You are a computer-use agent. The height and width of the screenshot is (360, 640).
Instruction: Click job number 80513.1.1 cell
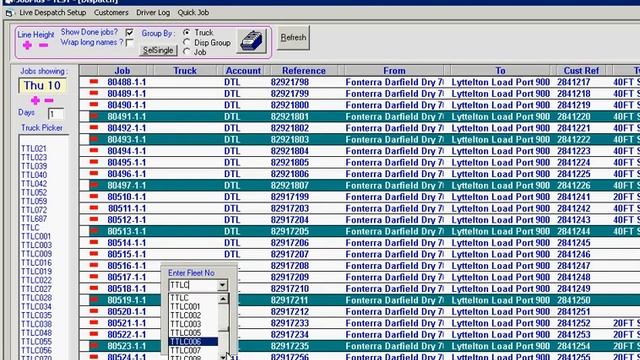(127, 231)
